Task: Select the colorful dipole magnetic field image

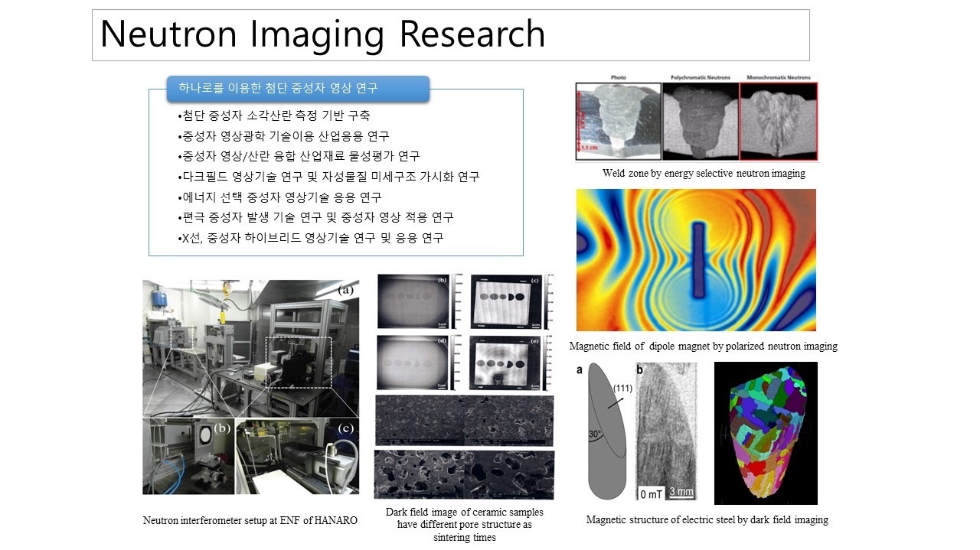Action: pos(696,260)
